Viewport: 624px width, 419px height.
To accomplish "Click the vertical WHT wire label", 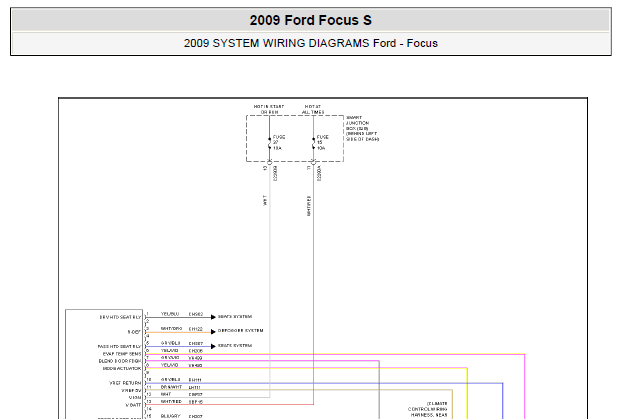I will (x=265, y=200).
